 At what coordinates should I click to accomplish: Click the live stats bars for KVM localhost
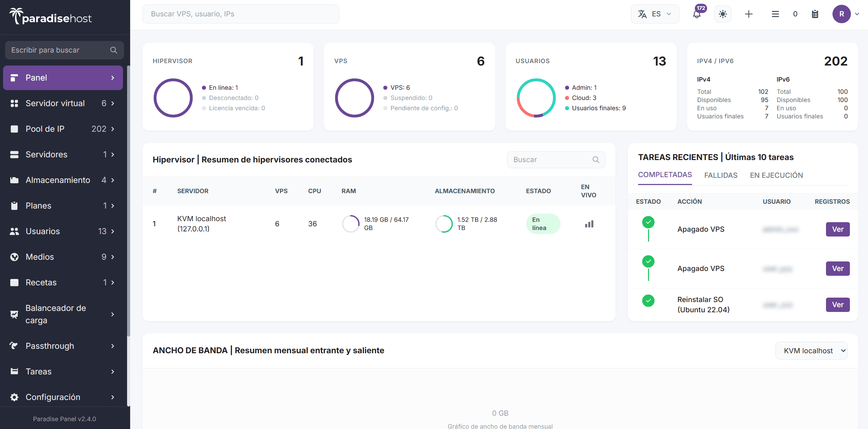(x=589, y=224)
